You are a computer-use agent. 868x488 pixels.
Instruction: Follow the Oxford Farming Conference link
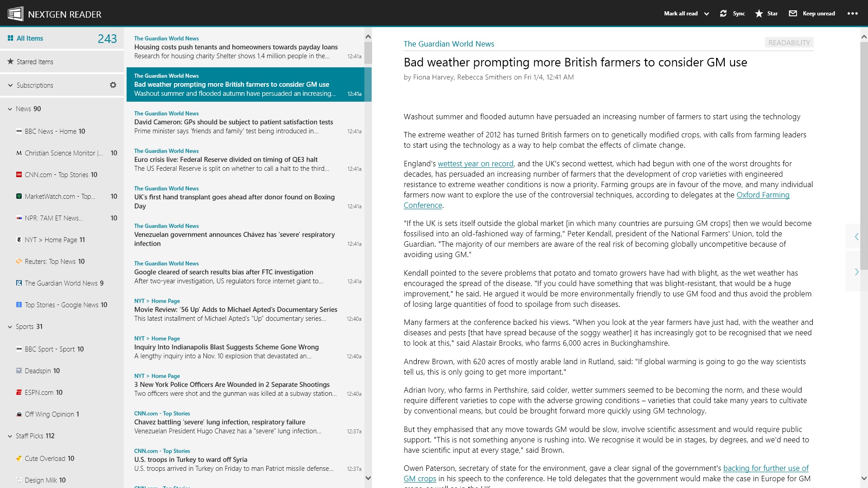pos(763,195)
